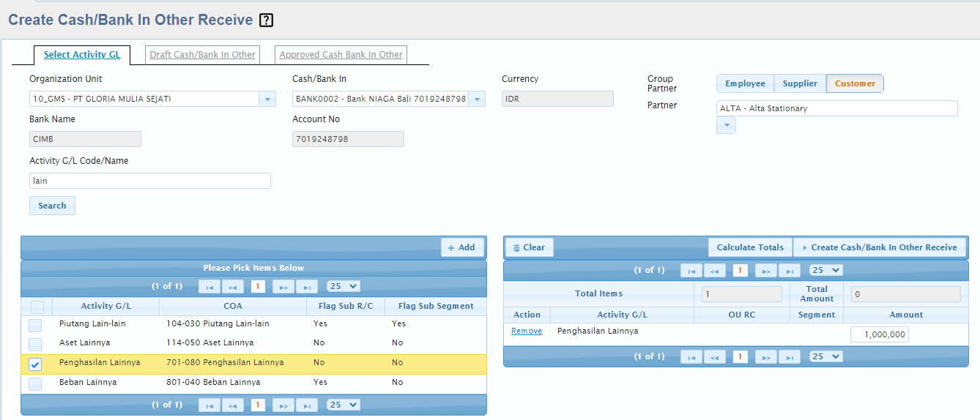This screenshot has height=420, width=980.
Task: Go to next page in bottom-left paginator
Action: [283, 405]
